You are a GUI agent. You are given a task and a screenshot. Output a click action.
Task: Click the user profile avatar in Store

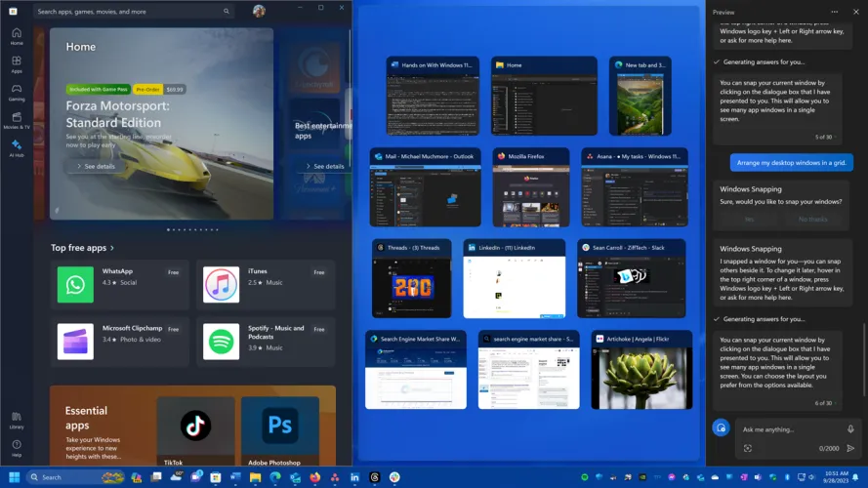(x=259, y=12)
